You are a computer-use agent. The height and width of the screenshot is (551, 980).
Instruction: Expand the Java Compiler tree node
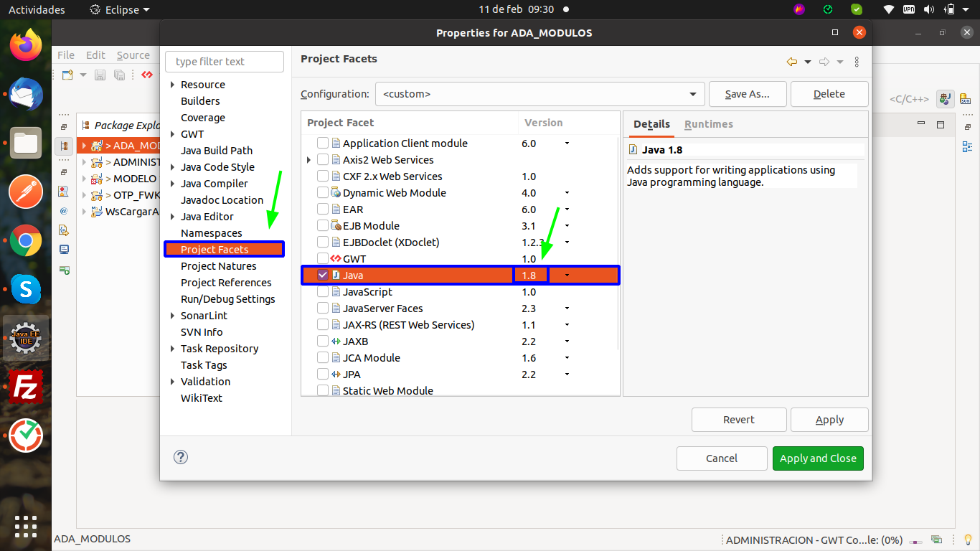pos(172,184)
